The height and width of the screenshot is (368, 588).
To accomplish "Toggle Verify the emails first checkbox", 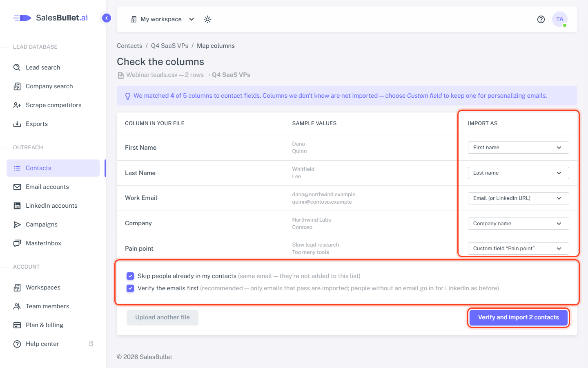I will tap(130, 288).
